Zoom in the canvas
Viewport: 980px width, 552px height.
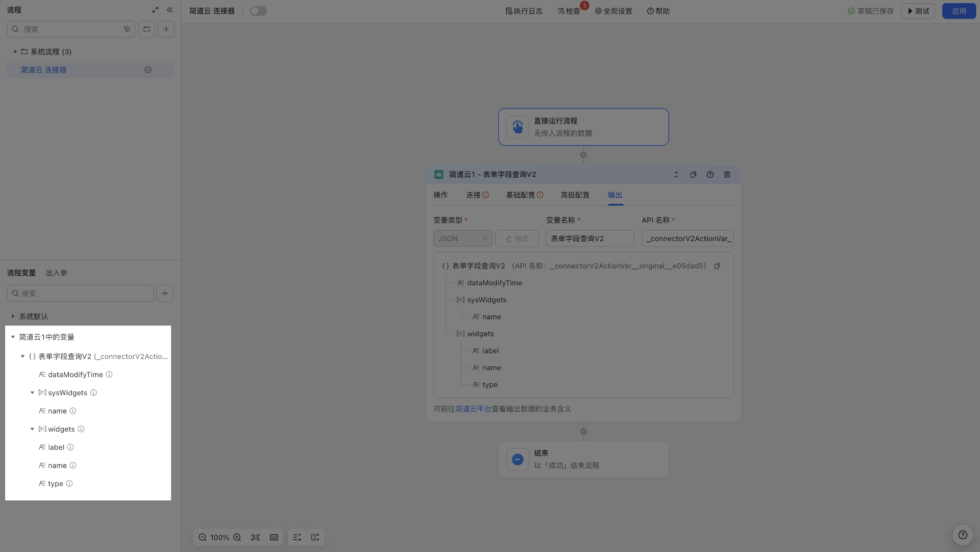coord(237,537)
